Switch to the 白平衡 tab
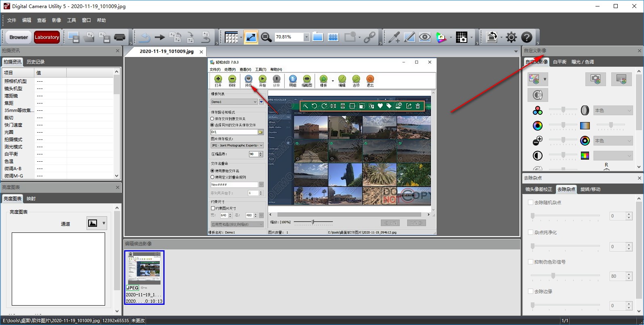Screen dimensions: 644x325 pos(560,62)
